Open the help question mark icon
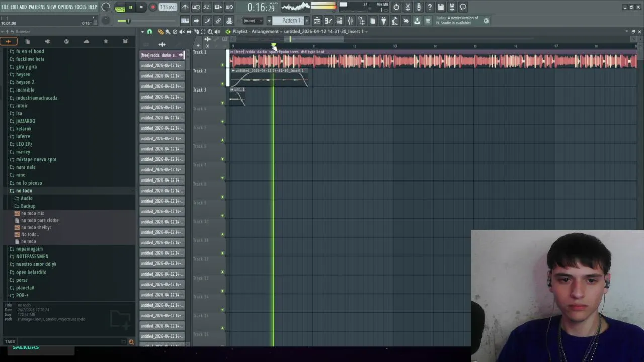644x362 pixels. tap(429, 7)
